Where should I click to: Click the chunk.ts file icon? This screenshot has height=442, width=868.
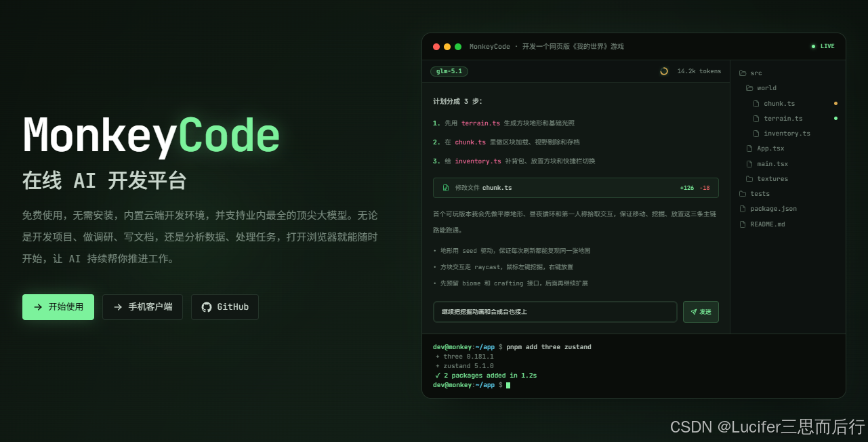(x=756, y=104)
